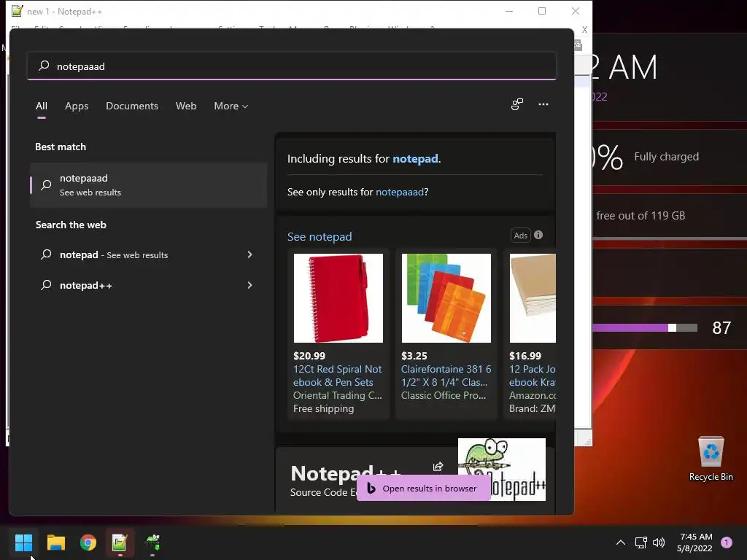Click the free out of 119 GB text
The height and width of the screenshot is (560, 747).
[x=640, y=216]
